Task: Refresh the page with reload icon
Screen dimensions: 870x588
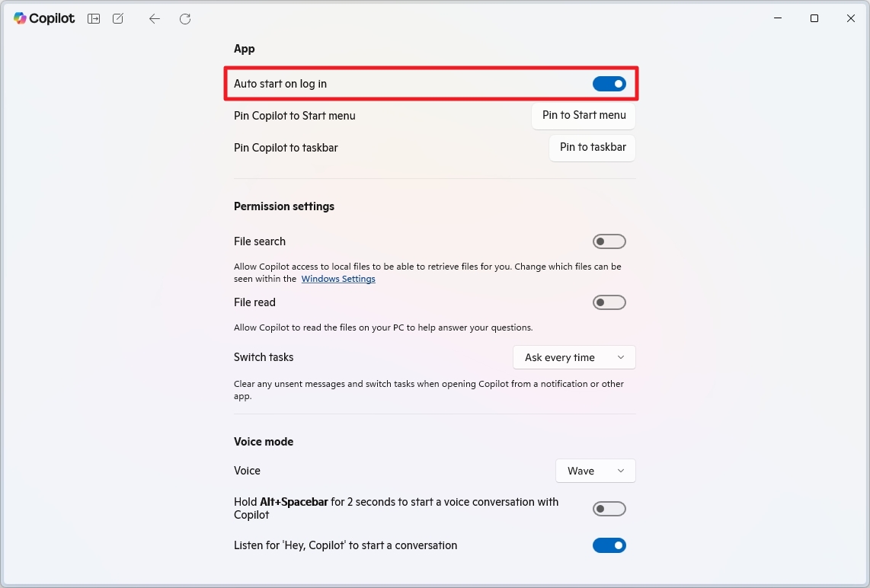Action: coord(185,19)
